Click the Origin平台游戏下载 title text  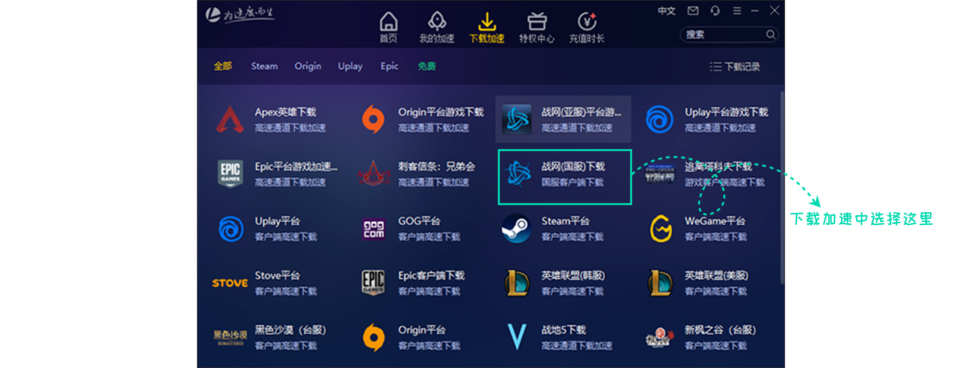tap(441, 112)
